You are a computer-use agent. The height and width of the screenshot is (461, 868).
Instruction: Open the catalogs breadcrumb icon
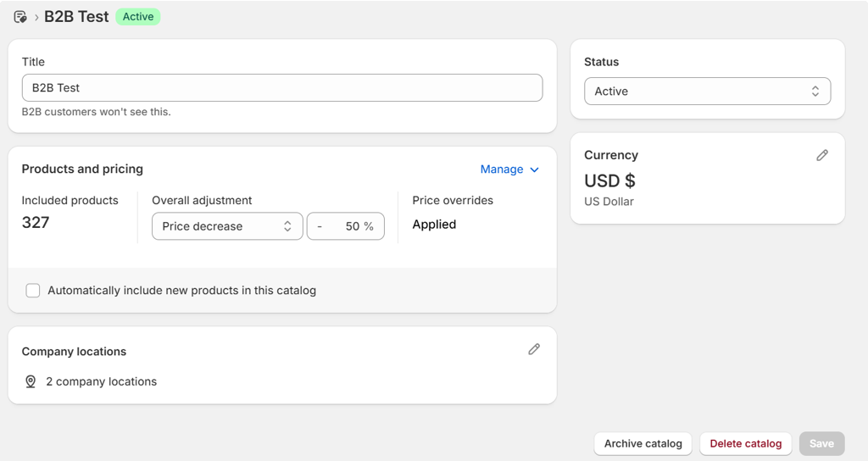pyautogui.click(x=20, y=17)
